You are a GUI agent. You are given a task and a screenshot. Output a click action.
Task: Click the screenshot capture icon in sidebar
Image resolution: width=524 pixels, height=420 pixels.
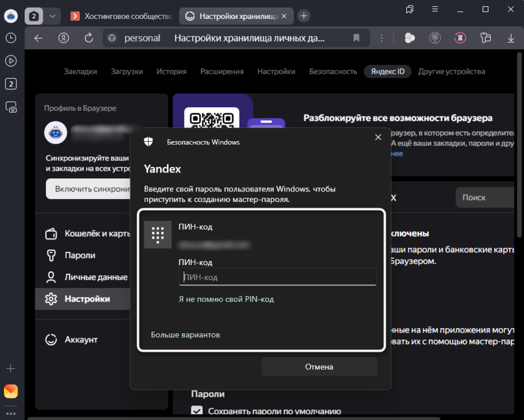point(11,107)
